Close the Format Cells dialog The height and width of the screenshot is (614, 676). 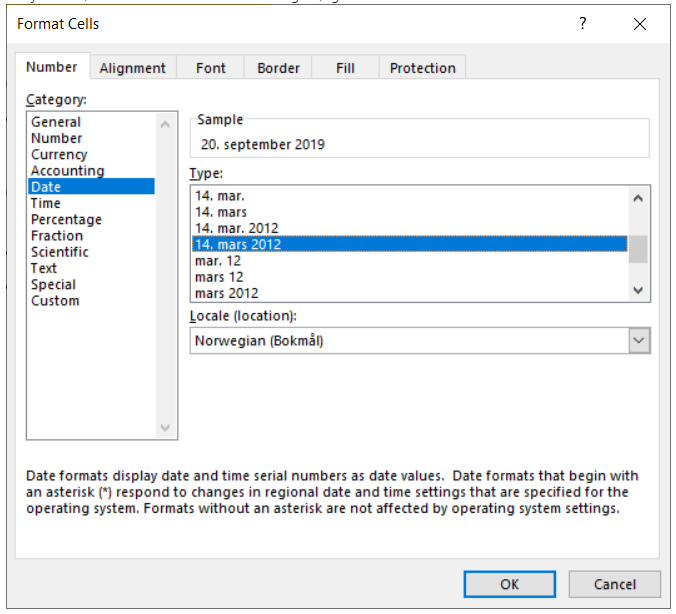(640, 24)
